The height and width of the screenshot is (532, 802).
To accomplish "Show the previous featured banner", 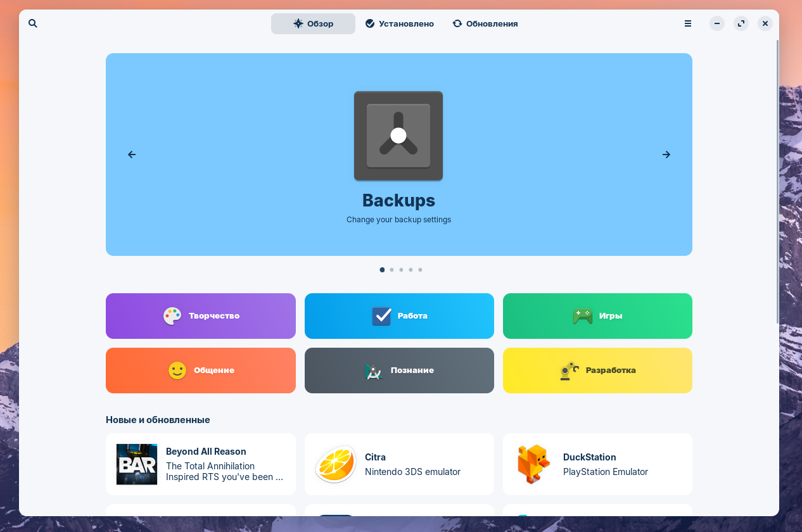I will click(x=132, y=155).
